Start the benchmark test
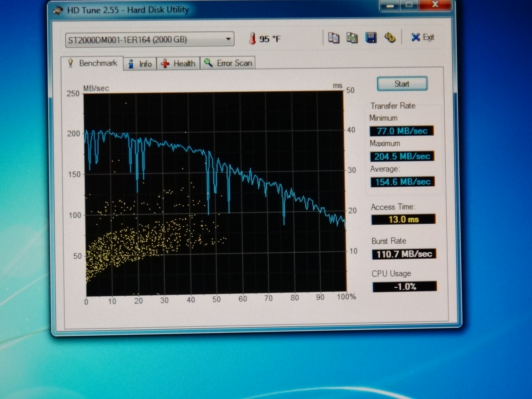 [x=402, y=84]
